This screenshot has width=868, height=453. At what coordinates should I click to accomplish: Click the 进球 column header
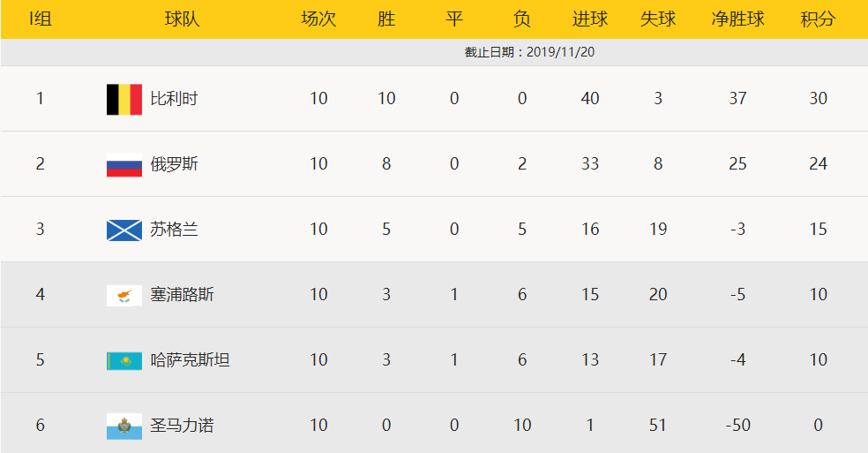589,19
